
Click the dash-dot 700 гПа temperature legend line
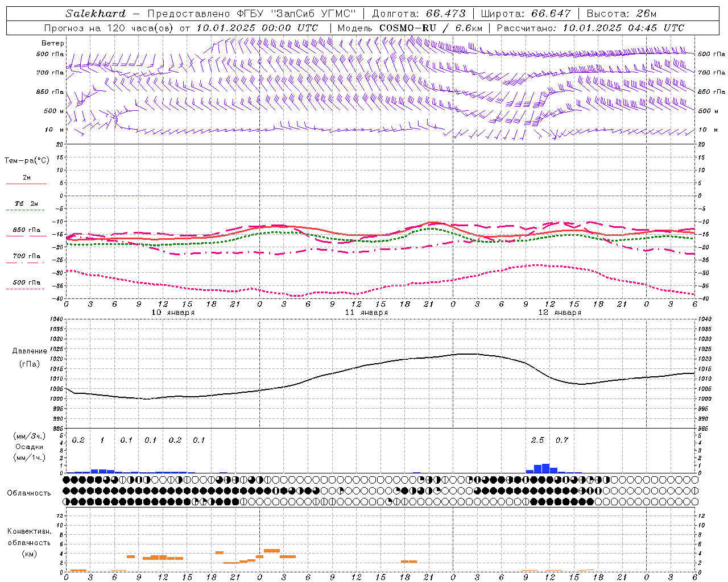(26, 263)
